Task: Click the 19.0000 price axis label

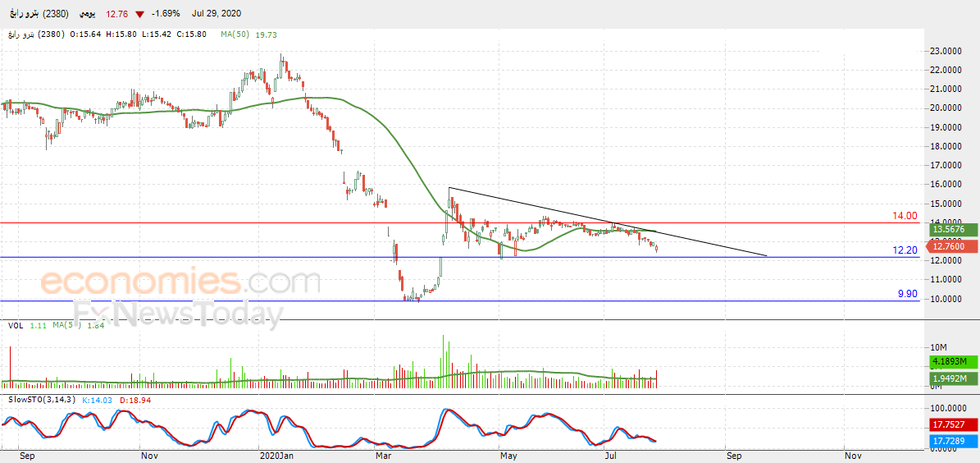Action: point(946,127)
